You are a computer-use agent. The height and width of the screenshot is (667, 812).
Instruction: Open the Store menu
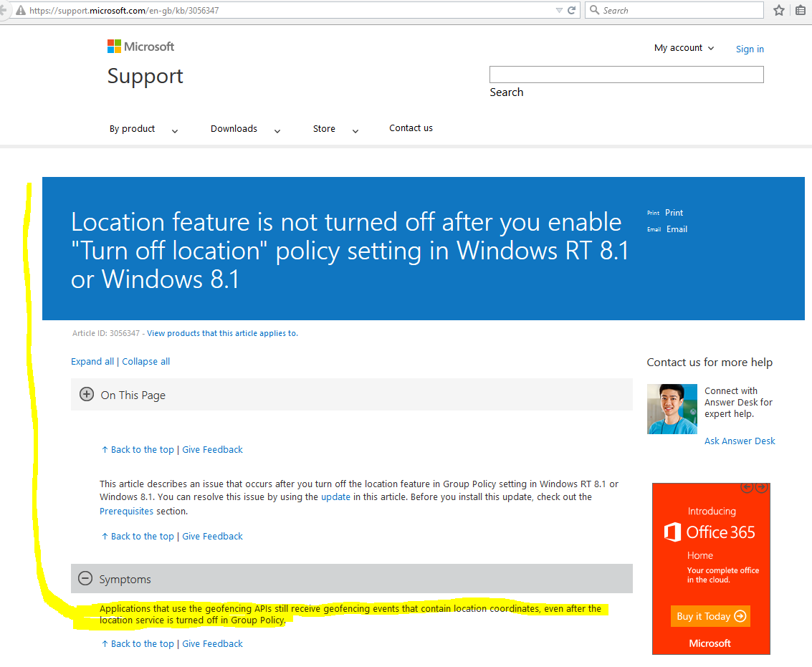pyautogui.click(x=324, y=128)
